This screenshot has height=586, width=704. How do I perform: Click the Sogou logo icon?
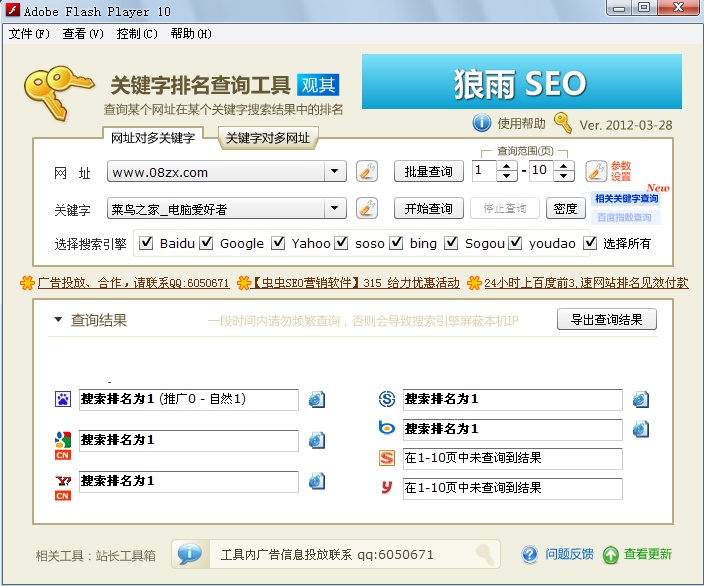coord(387,458)
